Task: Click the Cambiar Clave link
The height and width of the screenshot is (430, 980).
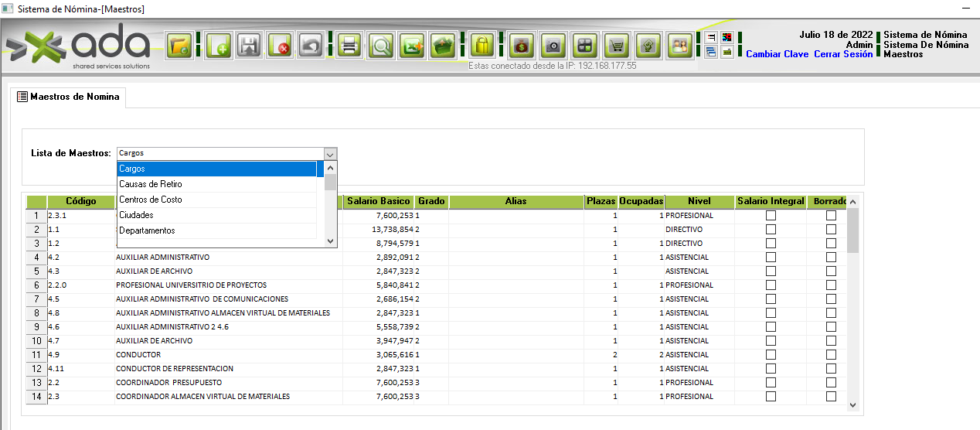Action: (x=777, y=54)
